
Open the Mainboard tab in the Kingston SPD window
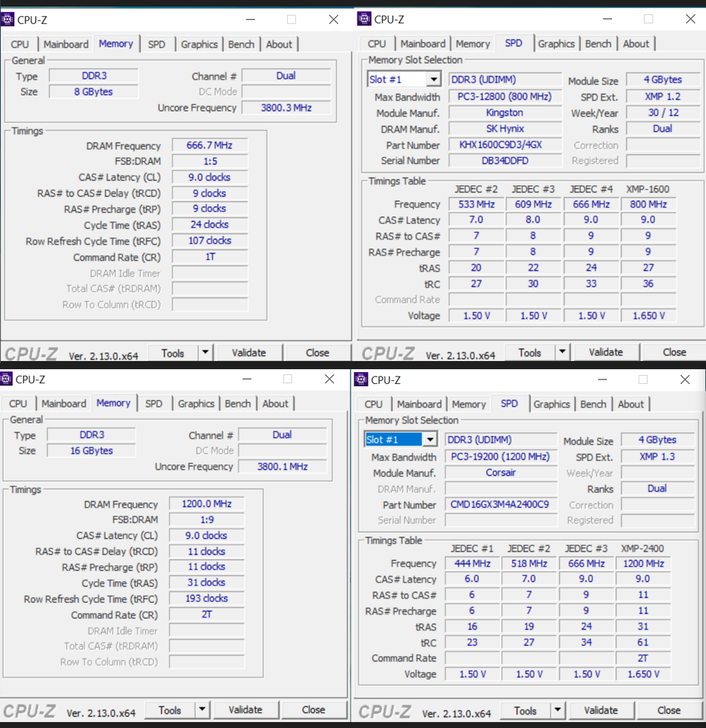coord(423,44)
